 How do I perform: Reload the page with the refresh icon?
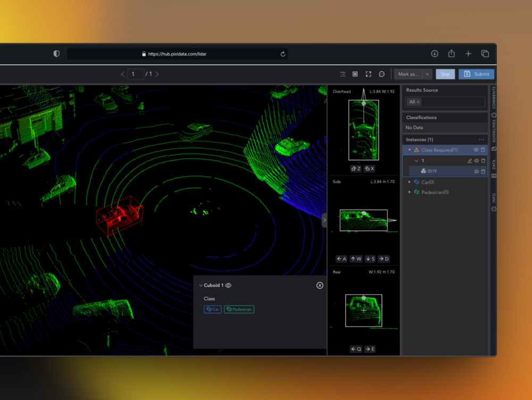coord(282,54)
